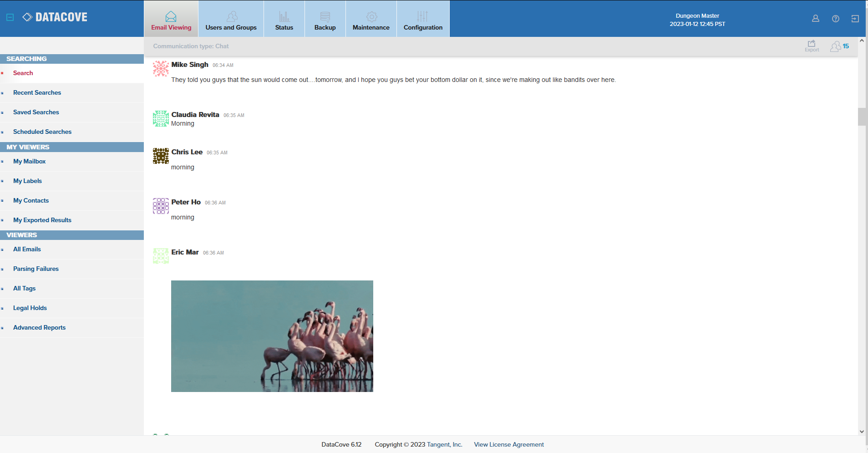Click Claudia Revita's avatar icon

pos(161,118)
